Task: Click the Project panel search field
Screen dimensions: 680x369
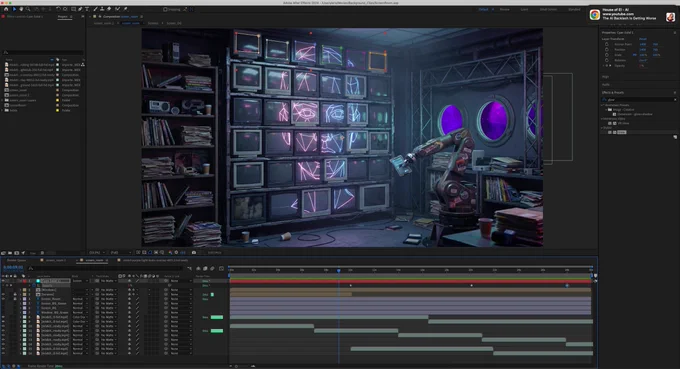Action: pos(42,52)
